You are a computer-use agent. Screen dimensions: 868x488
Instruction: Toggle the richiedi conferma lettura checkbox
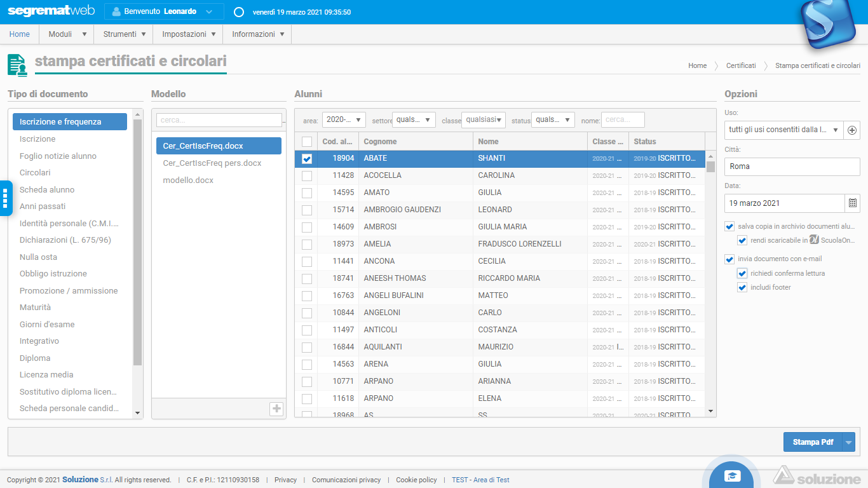[742, 273]
